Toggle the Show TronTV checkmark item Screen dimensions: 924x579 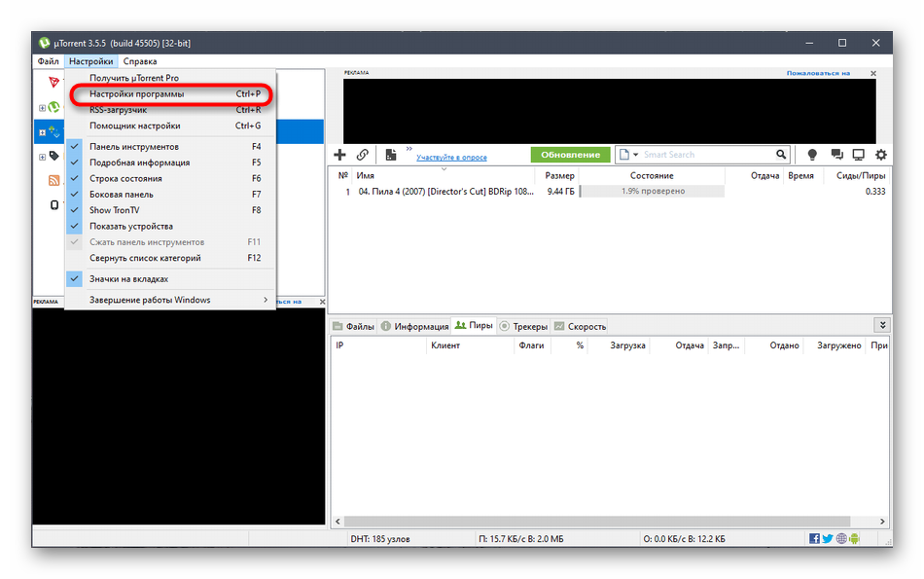tap(170, 210)
